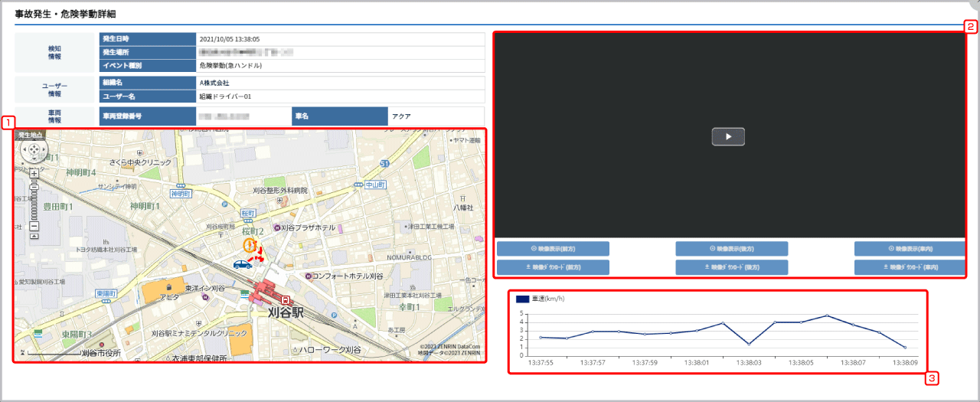980x402 pixels.
Task: Zoom out on the map with minus
Action: coord(34,227)
